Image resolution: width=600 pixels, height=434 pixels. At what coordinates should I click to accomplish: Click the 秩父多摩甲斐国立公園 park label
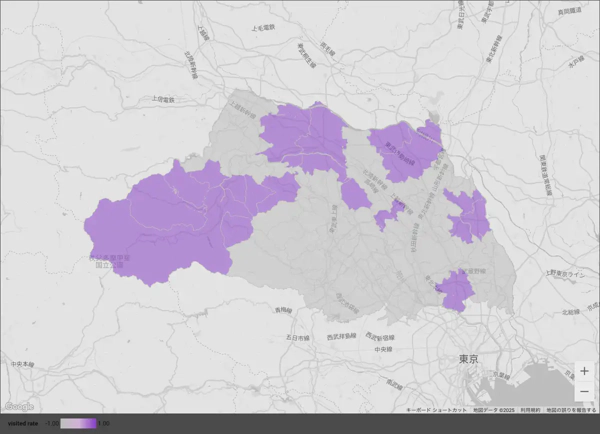108,260
